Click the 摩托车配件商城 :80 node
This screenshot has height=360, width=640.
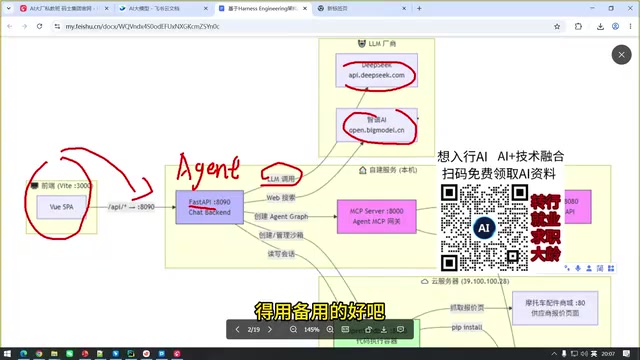[555, 308]
